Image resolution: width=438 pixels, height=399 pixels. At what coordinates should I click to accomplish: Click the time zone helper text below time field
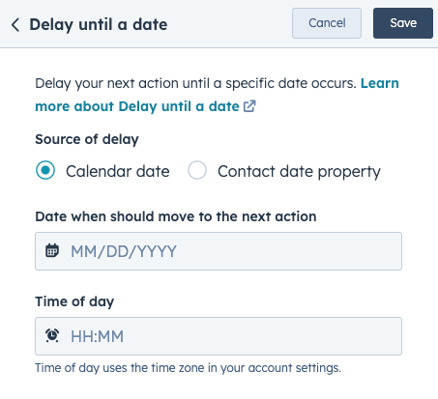pyautogui.click(x=188, y=368)
